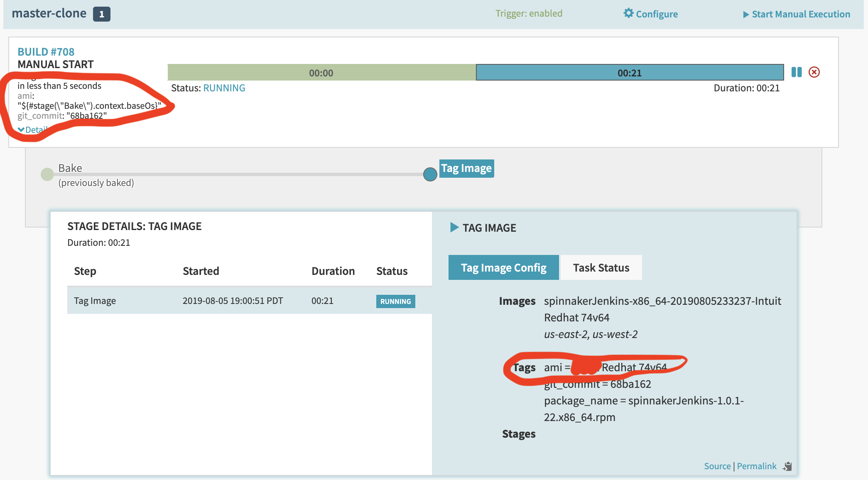
Task: Pause the running pipeline execution
Action: (x=797, y=72)
